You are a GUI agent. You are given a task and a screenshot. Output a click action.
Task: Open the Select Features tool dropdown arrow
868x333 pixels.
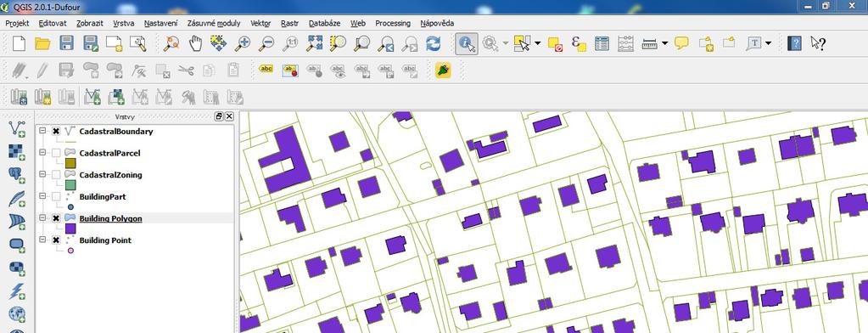(x=537, y=43)
